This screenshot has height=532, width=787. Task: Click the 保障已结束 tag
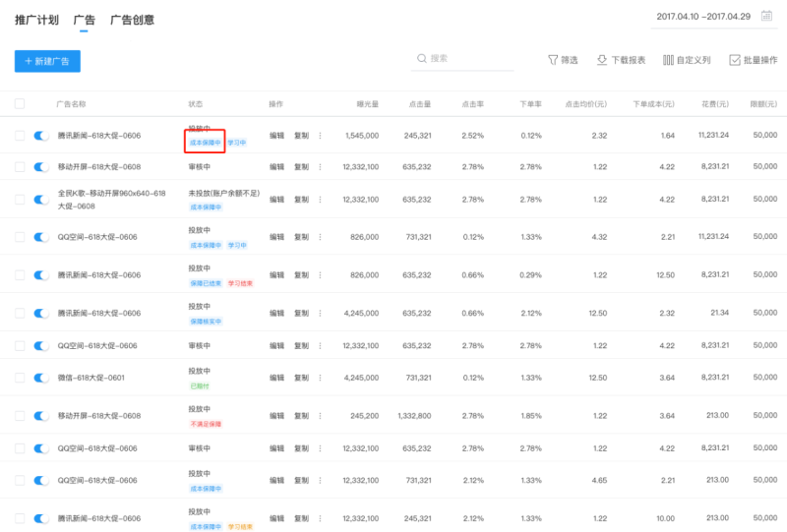[x=206, y=283]
